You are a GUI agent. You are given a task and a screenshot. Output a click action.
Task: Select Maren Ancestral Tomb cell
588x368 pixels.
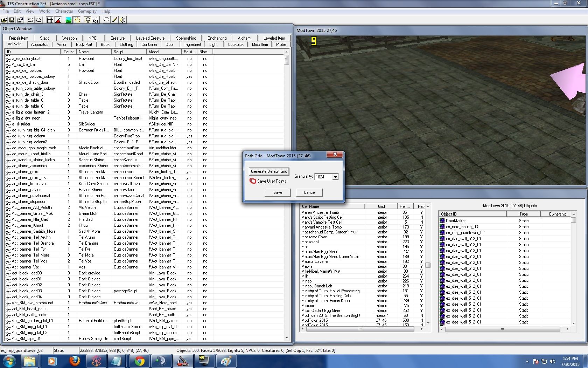click(363, 212)
